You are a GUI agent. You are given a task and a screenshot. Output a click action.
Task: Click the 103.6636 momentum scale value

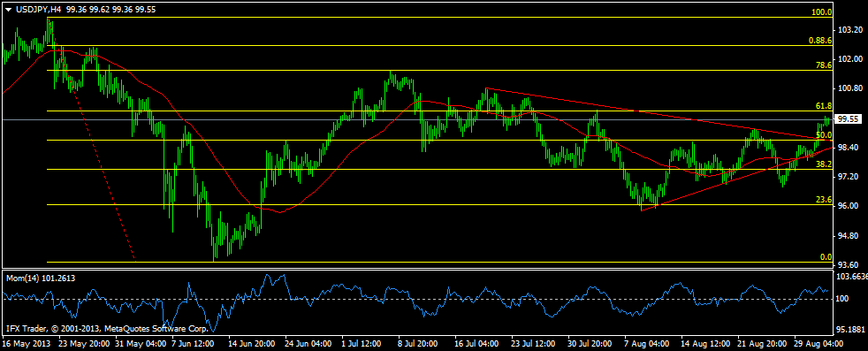click(x=853, y=276)
